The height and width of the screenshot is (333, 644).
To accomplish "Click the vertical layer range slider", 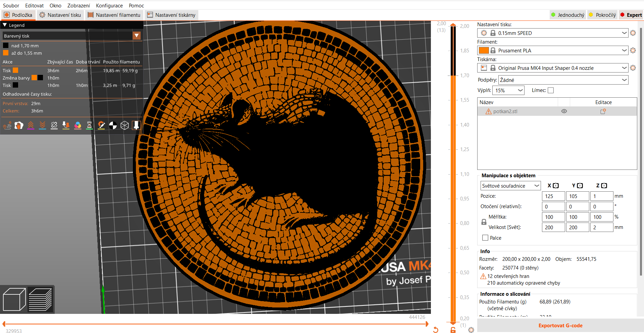I will (453, 168).
